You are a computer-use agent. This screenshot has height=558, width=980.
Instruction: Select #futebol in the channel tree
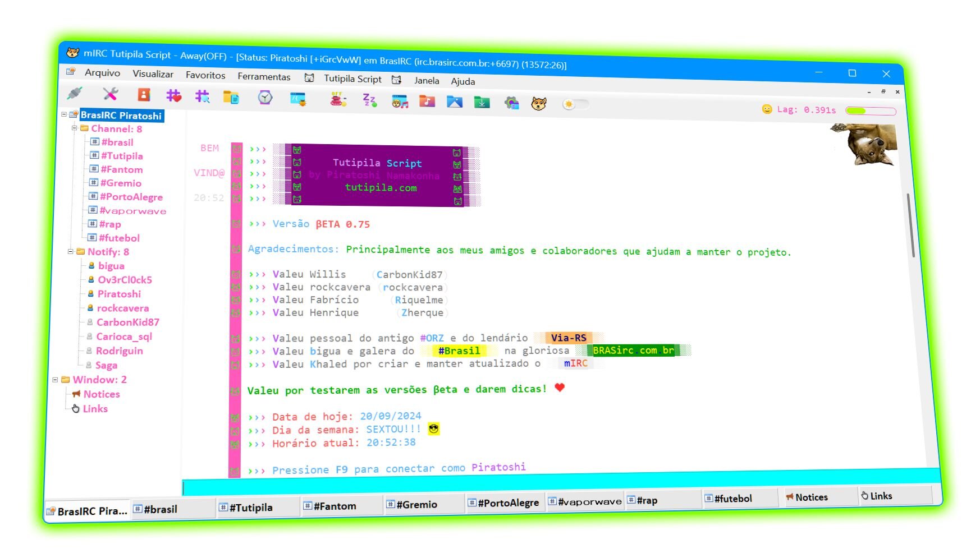tap(119, 238)
